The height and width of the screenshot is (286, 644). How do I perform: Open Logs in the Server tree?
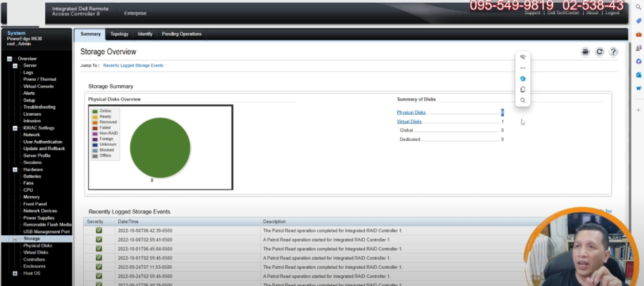pyautogui.click(x=29, y=73)
